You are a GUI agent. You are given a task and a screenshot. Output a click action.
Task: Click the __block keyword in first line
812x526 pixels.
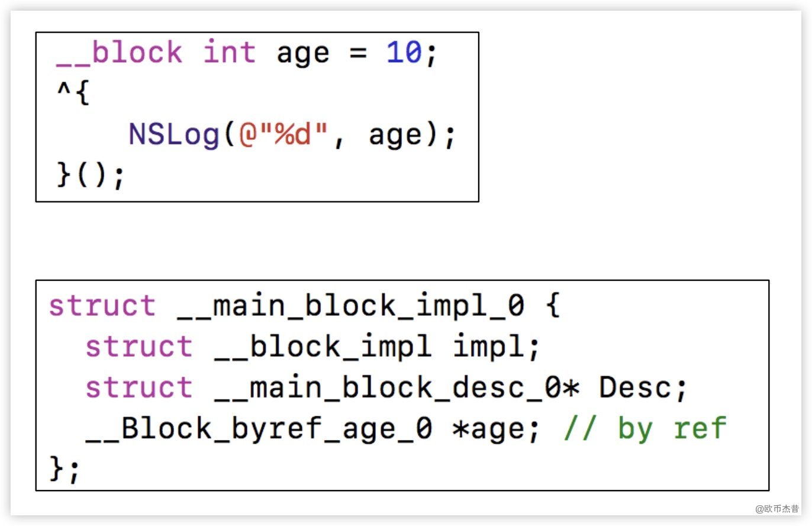point(119,53)
